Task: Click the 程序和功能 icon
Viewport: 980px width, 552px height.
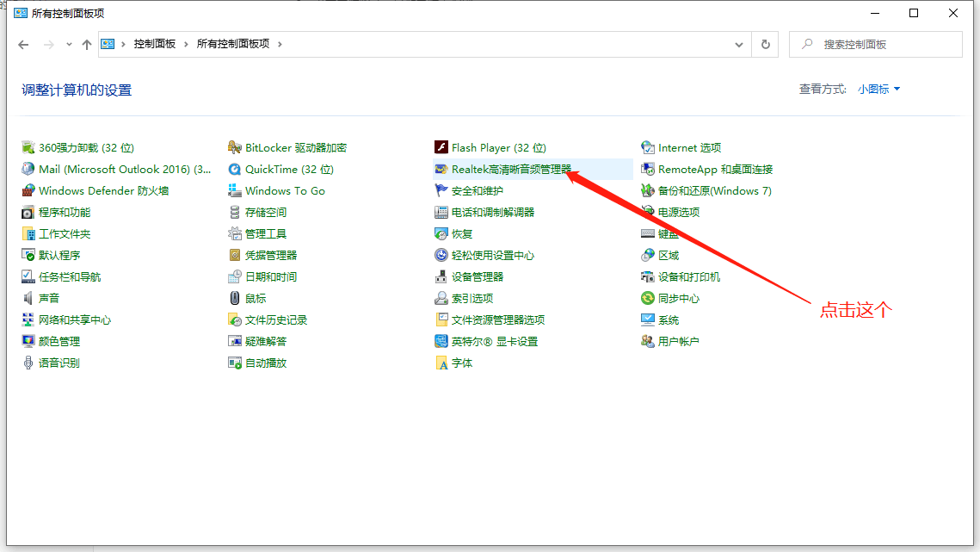Action: click(28, 212)
